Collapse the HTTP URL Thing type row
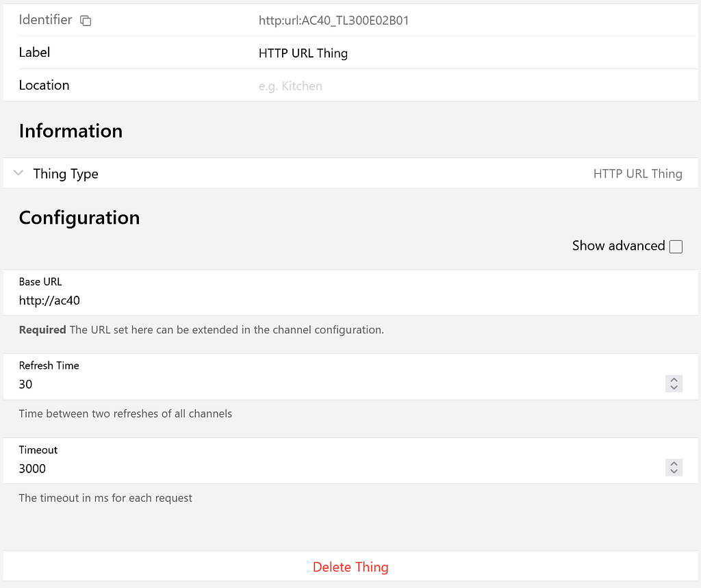The width and height of the screenshot is (701, 588). point(18,173)
